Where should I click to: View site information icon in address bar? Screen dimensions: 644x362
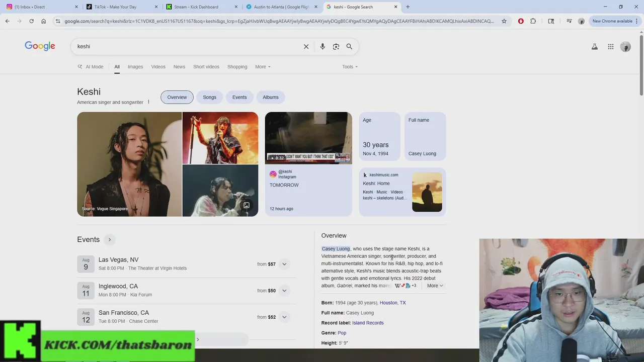[58, 21]
